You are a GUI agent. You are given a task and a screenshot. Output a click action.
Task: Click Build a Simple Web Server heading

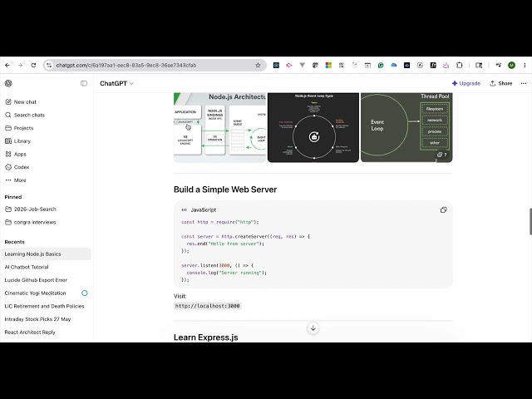pos(225,190)
